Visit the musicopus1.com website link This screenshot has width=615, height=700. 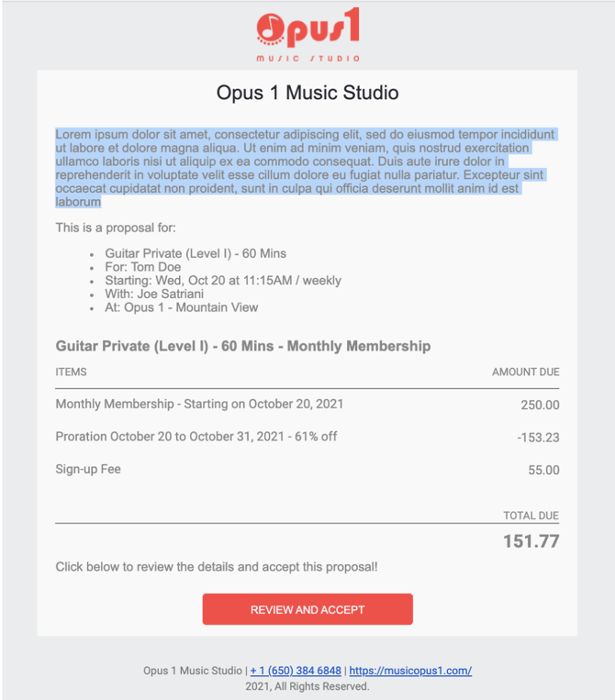pos(410,671)
